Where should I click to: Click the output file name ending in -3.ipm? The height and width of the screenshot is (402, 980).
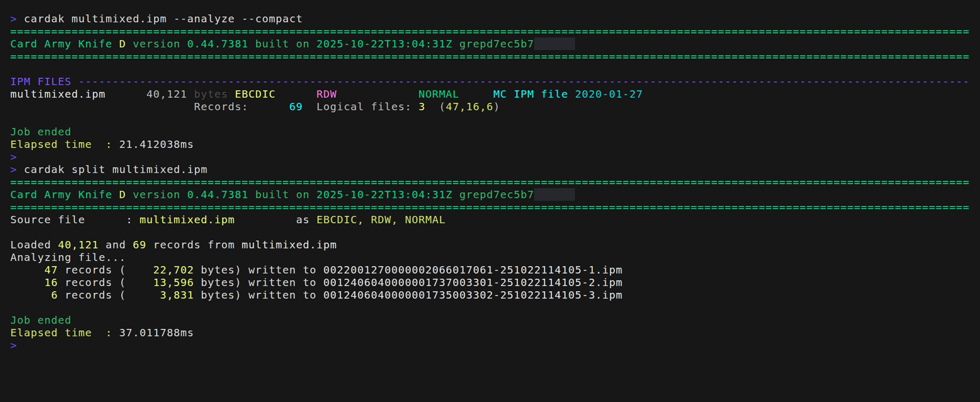[472, 295]
